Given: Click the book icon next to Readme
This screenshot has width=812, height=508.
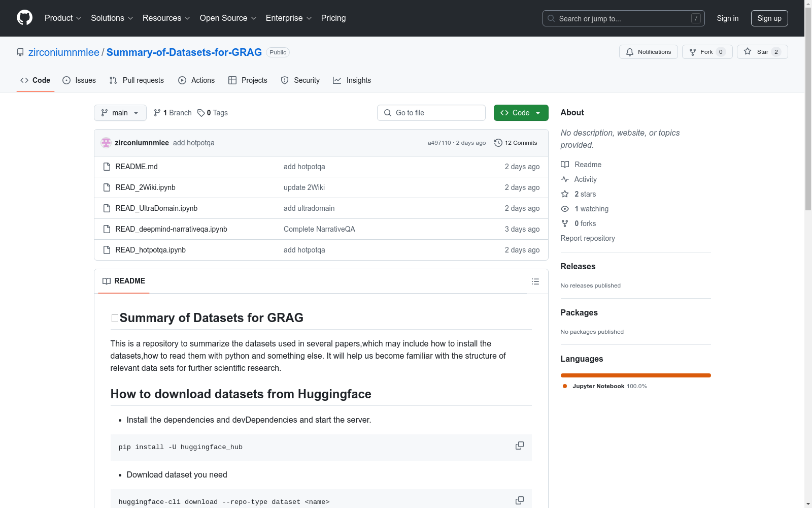Looking at the screenshot, I should tap(565, 165).
